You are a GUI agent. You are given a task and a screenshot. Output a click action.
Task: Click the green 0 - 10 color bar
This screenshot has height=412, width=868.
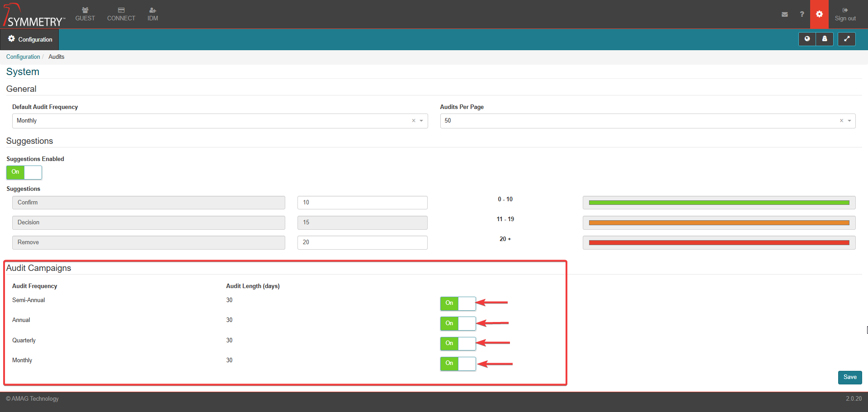point(719,203)
